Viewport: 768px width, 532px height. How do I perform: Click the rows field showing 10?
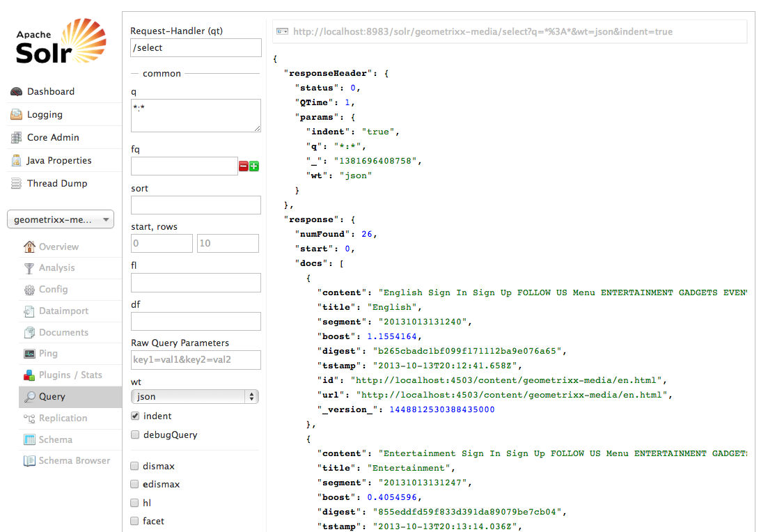coord(228,244)
